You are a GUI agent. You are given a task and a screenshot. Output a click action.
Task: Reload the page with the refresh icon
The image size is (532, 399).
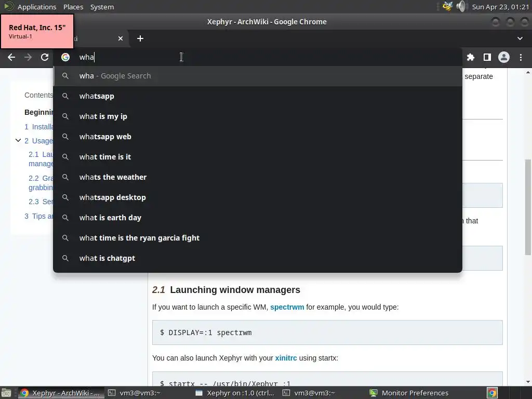45,57
